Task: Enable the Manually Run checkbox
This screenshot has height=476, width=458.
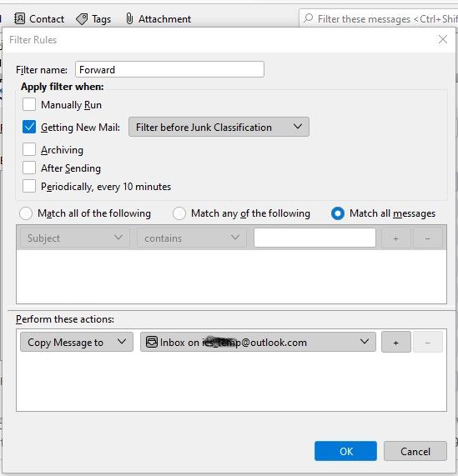Action: pyautogui.click(x=29, y=104)
